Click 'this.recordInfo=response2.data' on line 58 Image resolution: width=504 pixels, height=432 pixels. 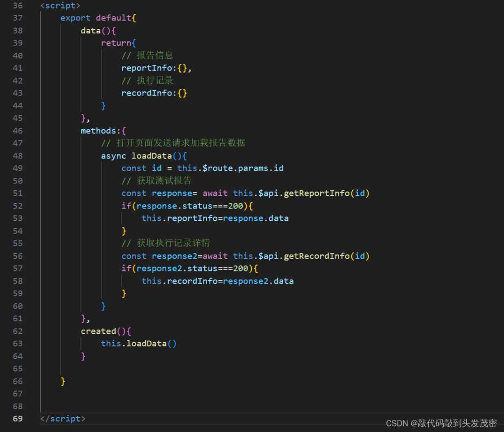(x=217, y=281)
